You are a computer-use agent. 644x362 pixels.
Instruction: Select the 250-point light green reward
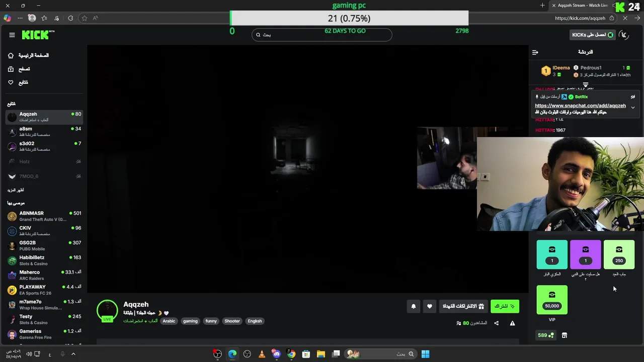(x=619, y=254)
